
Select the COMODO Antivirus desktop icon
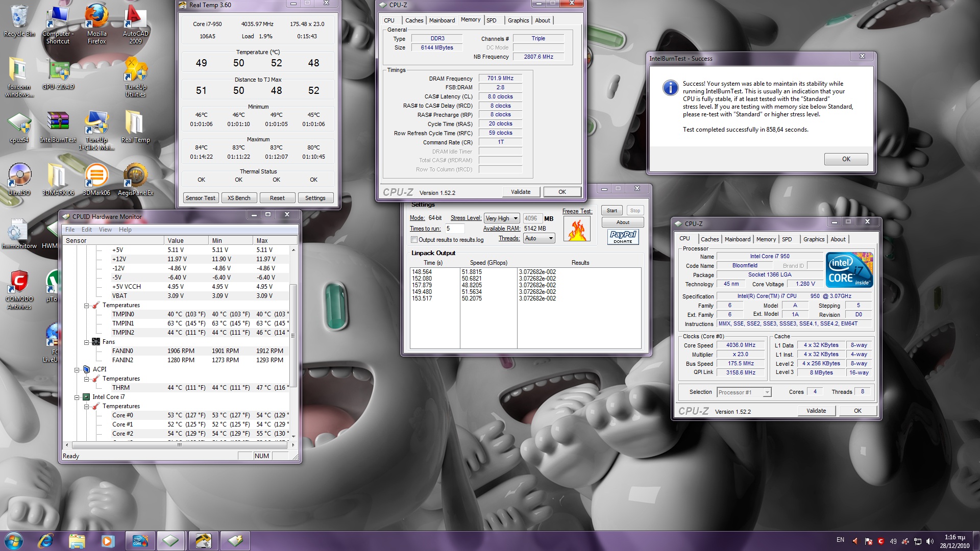point(19,289)
